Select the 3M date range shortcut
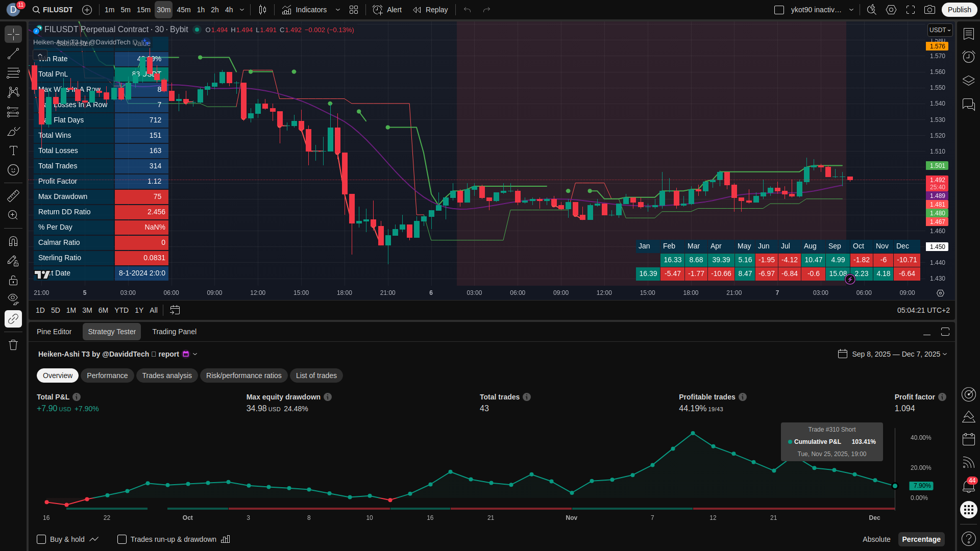The image size is (980, 551). pos(87,310)
